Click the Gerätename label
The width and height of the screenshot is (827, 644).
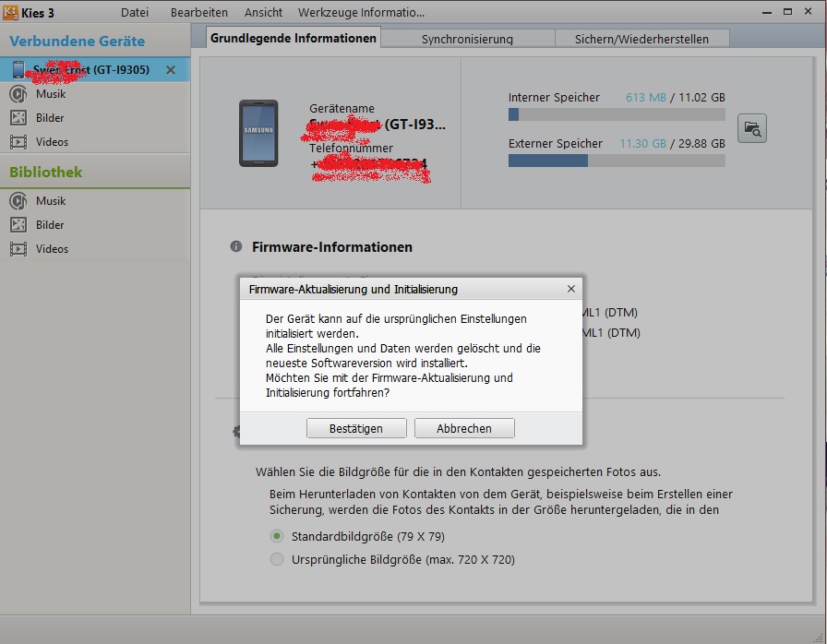click(342, 109)
